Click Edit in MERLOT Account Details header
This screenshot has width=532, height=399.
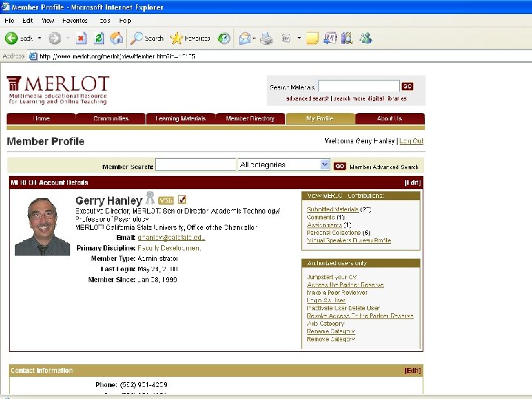point(412,183)
